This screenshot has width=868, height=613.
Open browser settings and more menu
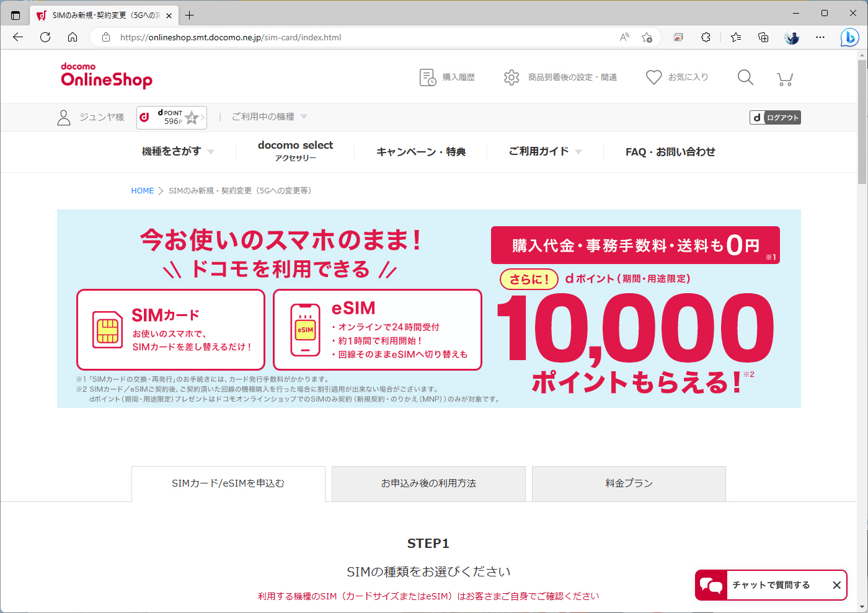[820, 37]
